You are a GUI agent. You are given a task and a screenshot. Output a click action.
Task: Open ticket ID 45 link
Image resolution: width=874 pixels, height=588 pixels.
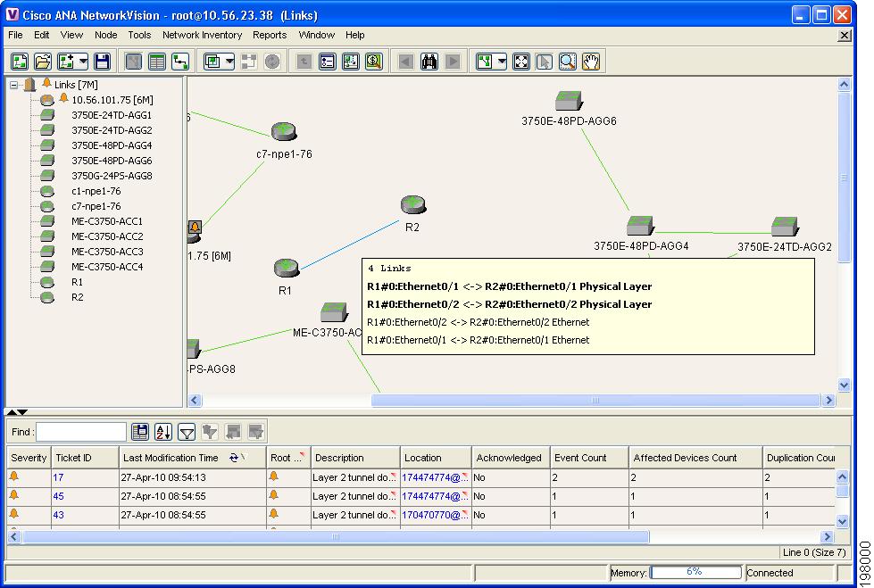click(59, 497)
